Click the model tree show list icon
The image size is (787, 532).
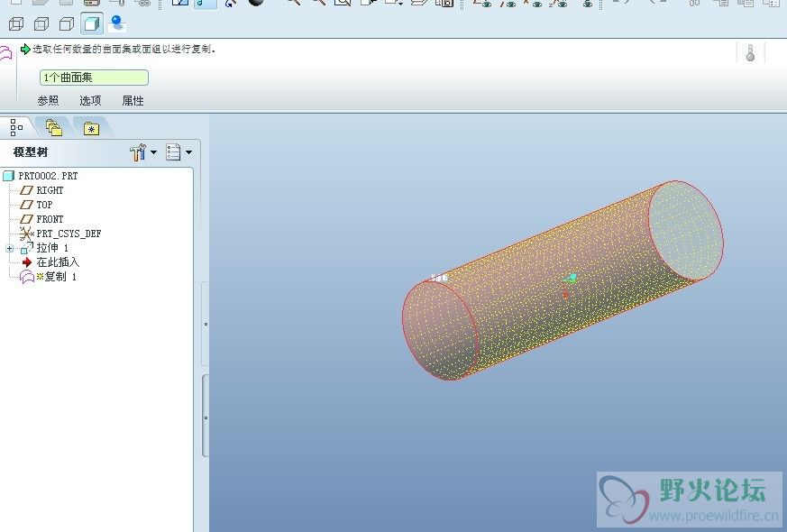click(173, 152)
